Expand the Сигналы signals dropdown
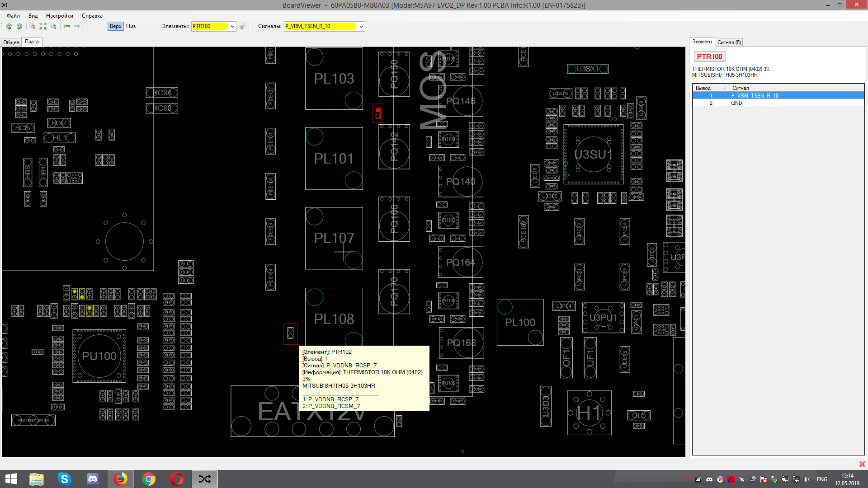The image size is (868, 488). pyautogui.click(x=361, y=26)
